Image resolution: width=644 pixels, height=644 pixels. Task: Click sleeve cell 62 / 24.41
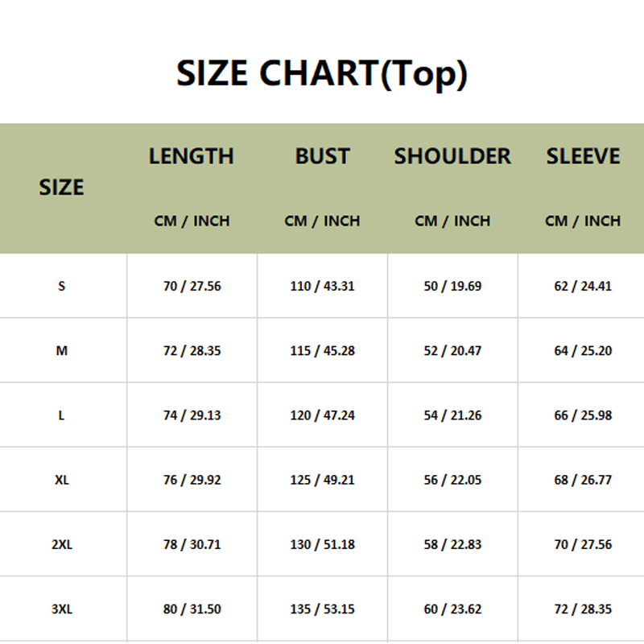(x=583, y=286)
